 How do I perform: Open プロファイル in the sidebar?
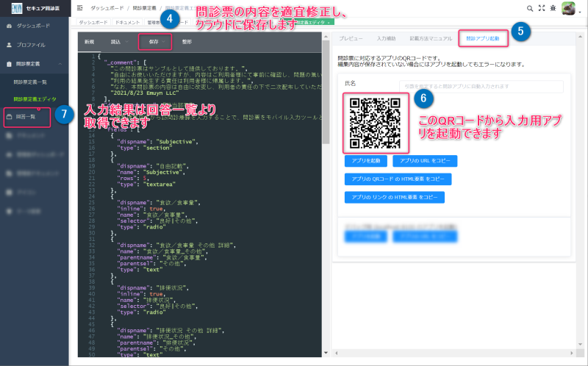(31, 45)
